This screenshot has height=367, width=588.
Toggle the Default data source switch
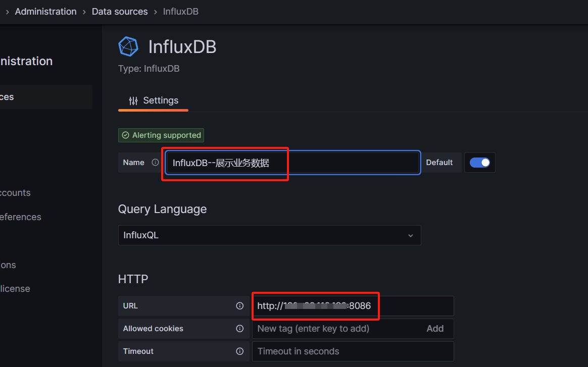point(479,163)
